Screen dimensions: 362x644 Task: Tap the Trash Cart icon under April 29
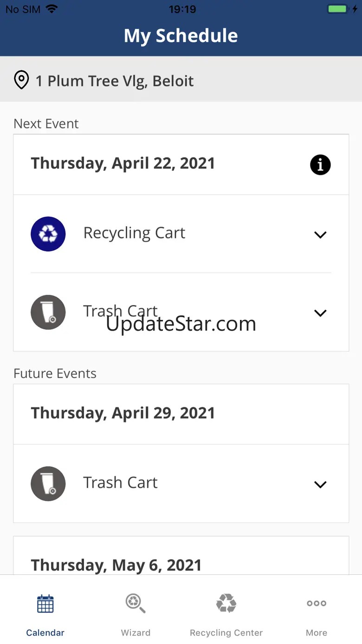48,484
